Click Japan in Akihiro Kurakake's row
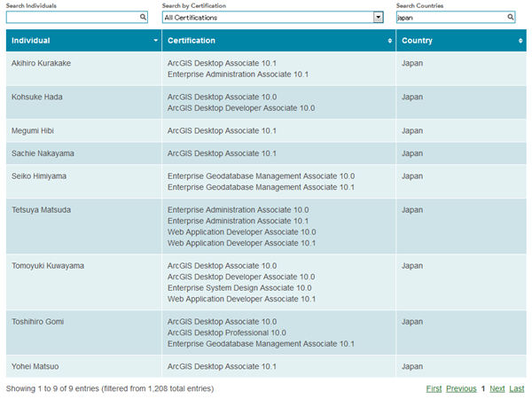 [x=412, y=64]
